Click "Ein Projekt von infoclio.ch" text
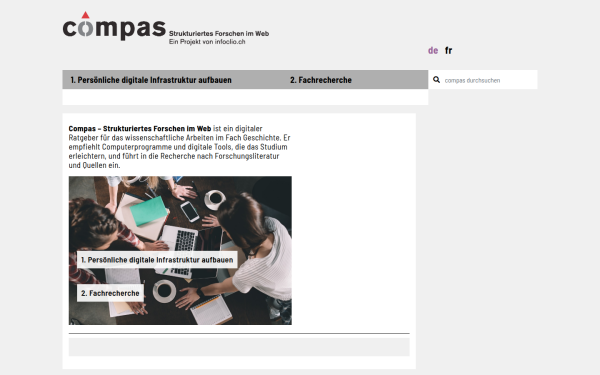 (x=207, y=42)
